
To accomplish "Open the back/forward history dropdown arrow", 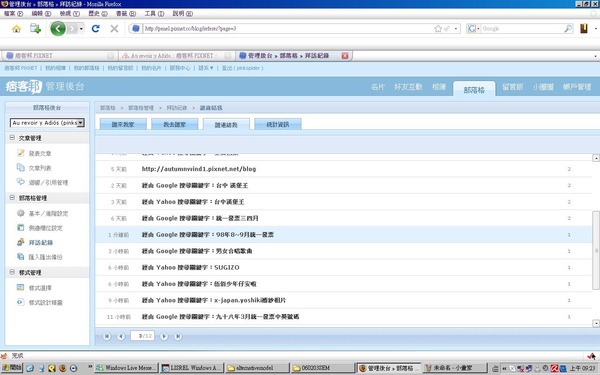I will [x=81, y=29].
